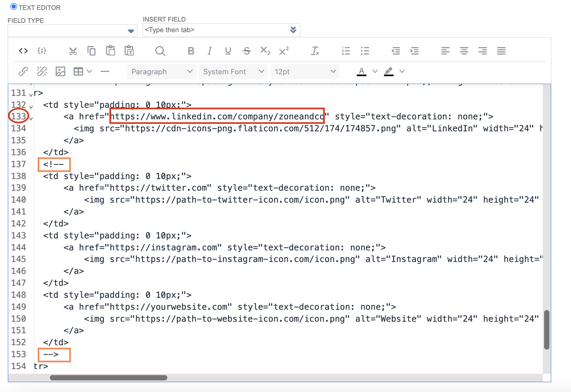Click the Increase indent icon
571x392 pixels.
[x=414, y=51]
